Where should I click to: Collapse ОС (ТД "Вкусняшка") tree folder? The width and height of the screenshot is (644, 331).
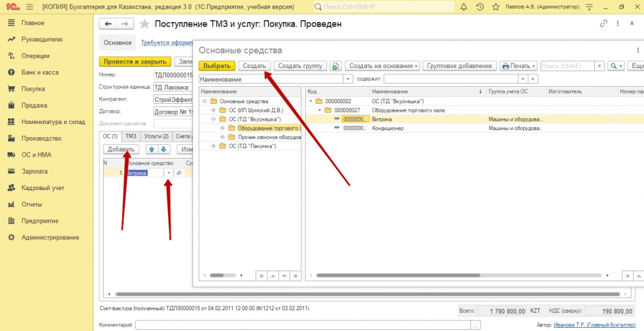(213, 119)
